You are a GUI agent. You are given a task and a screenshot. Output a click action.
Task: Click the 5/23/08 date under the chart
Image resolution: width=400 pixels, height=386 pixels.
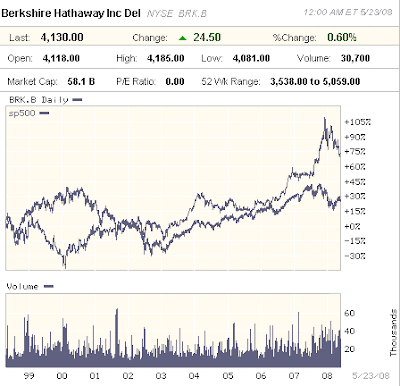(x=371, y=376)
